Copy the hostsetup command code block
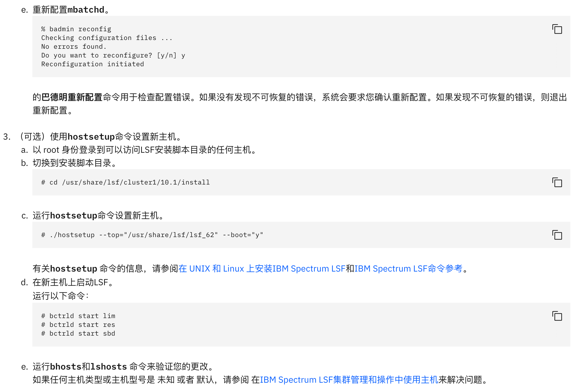 557,235
